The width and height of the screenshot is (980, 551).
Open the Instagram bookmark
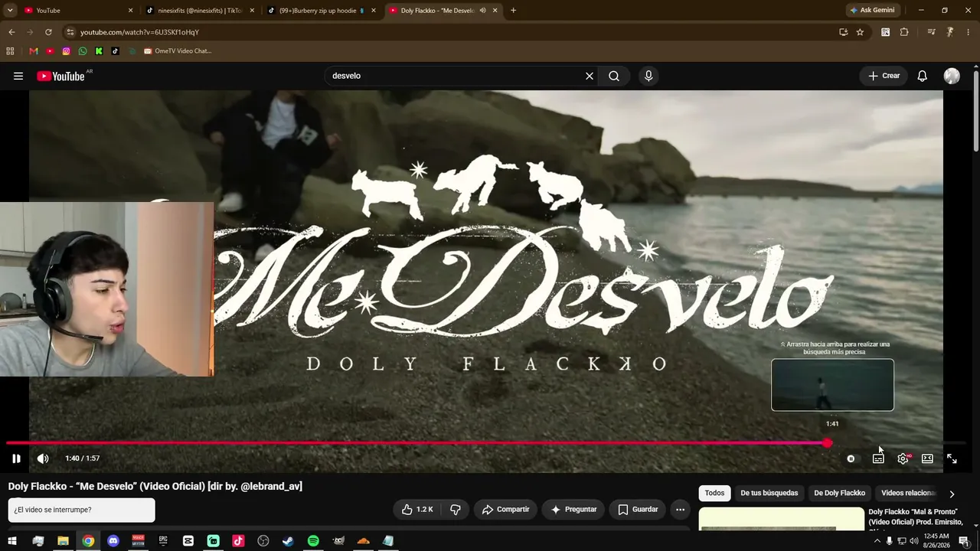[x=67, y=51]
